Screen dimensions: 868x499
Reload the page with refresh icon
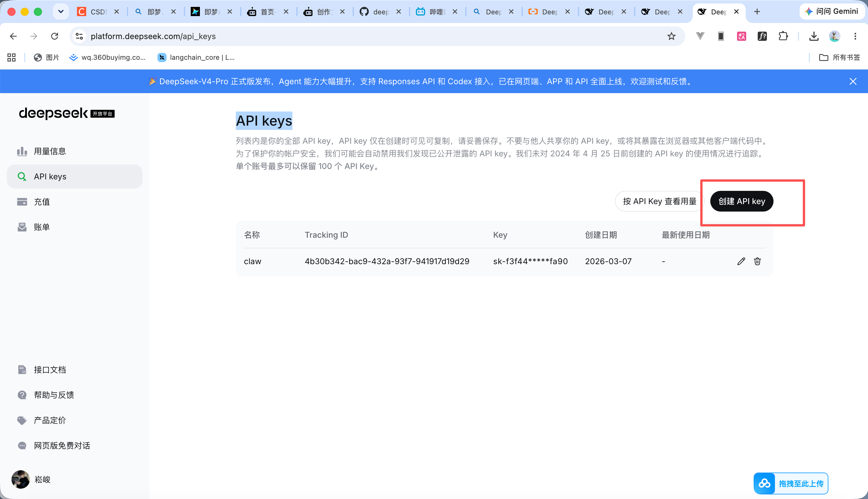click(55, 36)
